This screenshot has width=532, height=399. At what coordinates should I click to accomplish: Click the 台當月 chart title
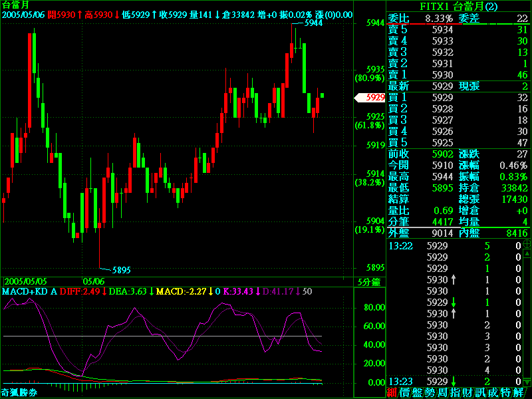click(15, 5)
